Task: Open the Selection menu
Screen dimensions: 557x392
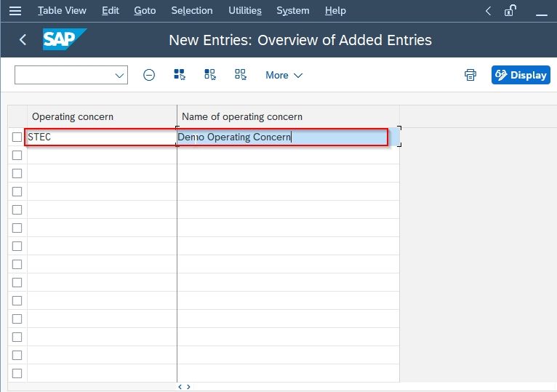Action: (x=192, y=11)
